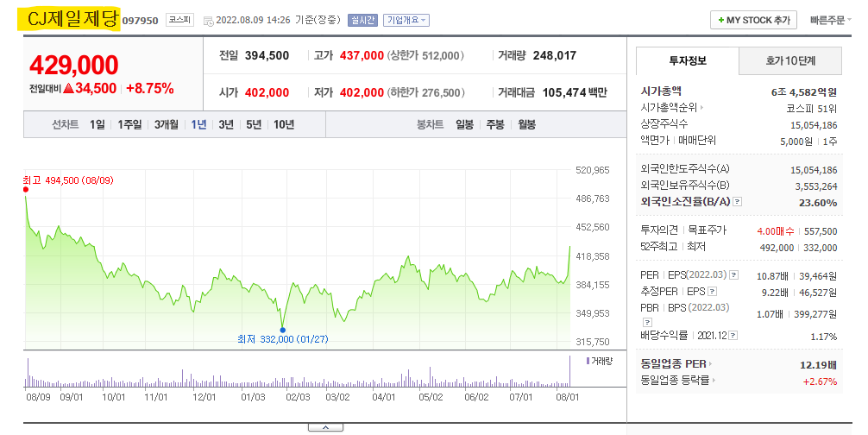The image size is (868, 435).
Task: Click the 실시간 badge
Action: (x=362, y=21)
